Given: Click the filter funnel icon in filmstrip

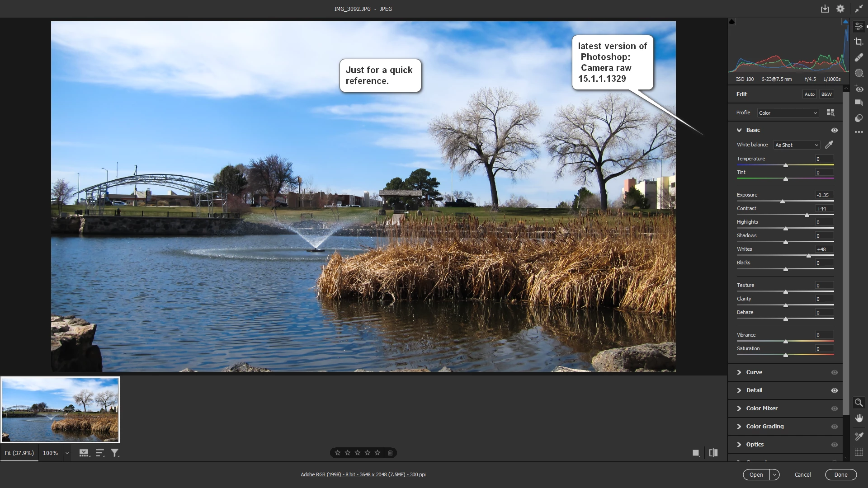Looking at the screenshot, I should pyautogui.click(x=115, y=453).
